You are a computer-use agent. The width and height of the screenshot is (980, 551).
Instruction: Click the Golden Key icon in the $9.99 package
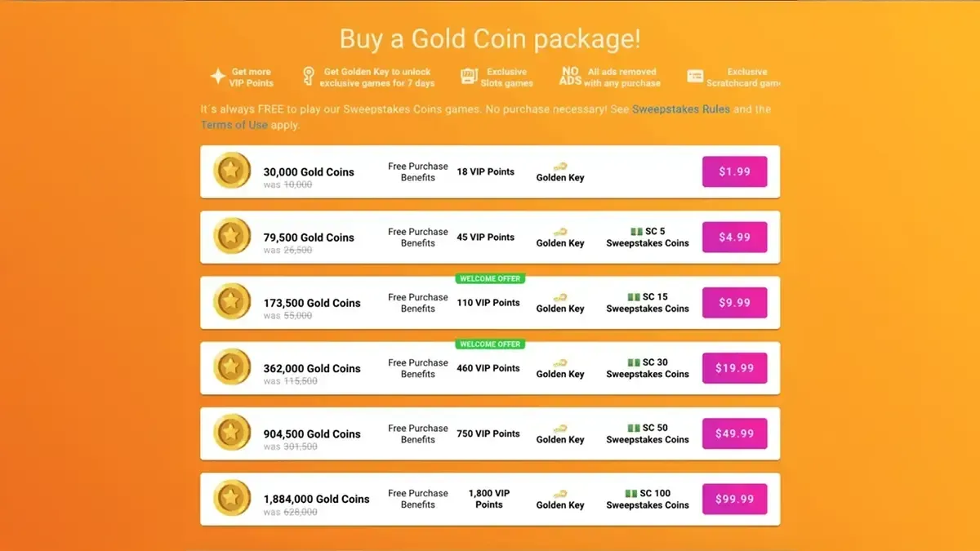(x=560, y=298)
